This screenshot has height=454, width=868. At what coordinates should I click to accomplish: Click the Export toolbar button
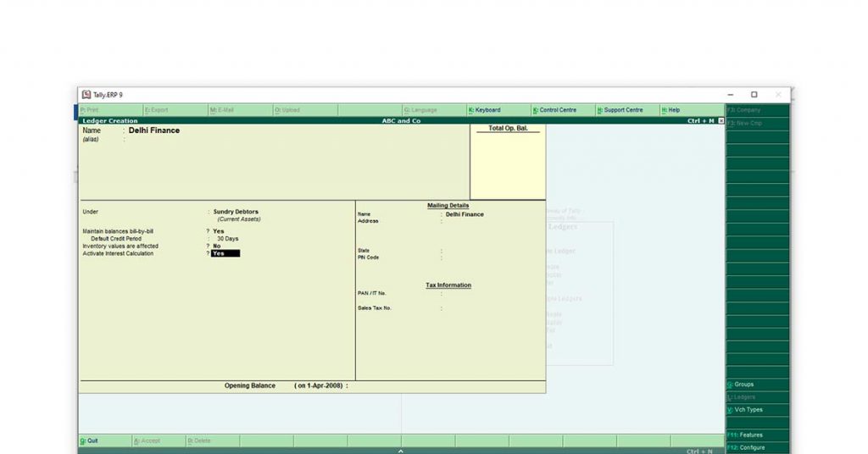click(x=158, y=110)
